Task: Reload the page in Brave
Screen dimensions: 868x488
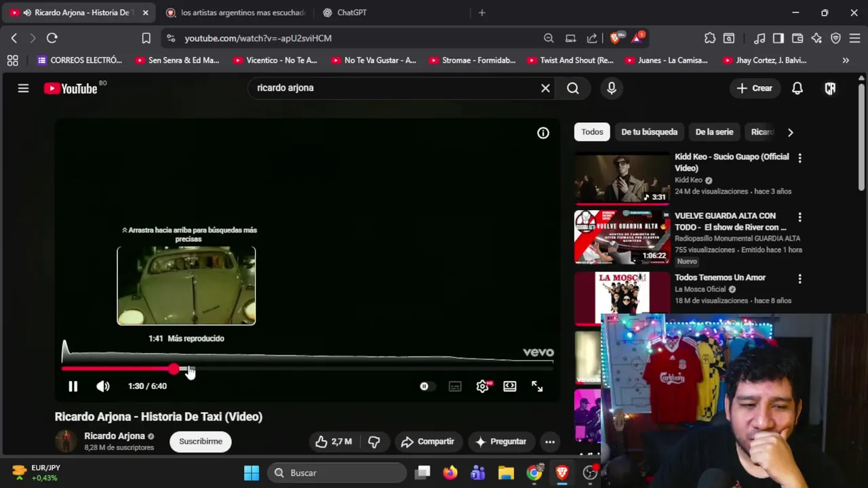Action: 52,39
